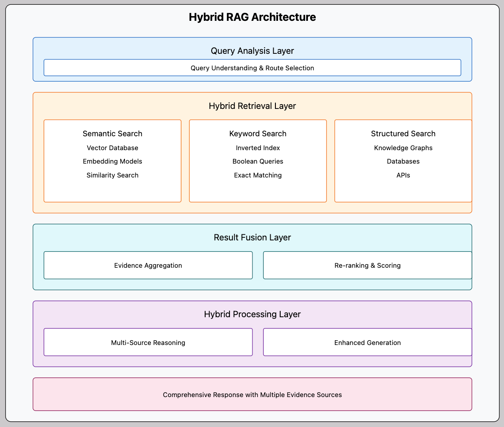The image size is (504, 427).
Task: Open the Hybrid Retrieval Layer section
Action: click(252, 106)
